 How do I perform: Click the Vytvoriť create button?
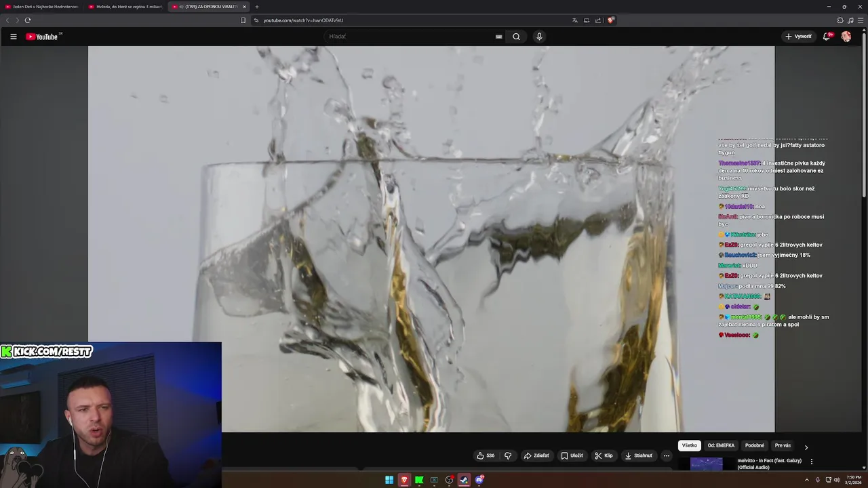point(798,37)
